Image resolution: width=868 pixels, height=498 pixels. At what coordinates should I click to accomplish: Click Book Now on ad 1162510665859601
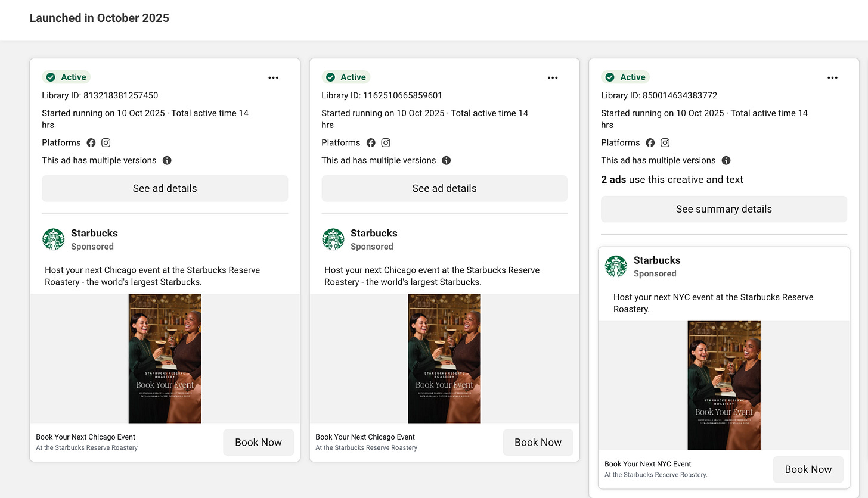tap(538, 442)
